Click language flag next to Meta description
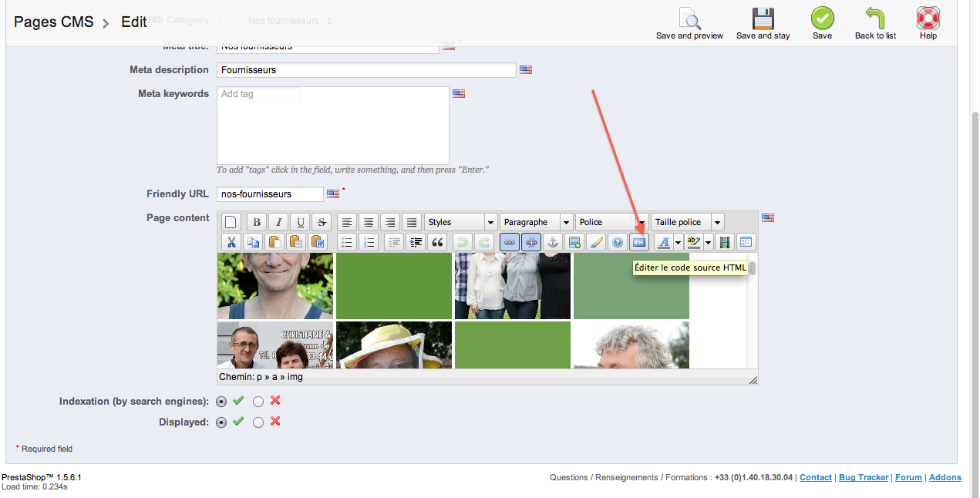 [x=526, y=70]
